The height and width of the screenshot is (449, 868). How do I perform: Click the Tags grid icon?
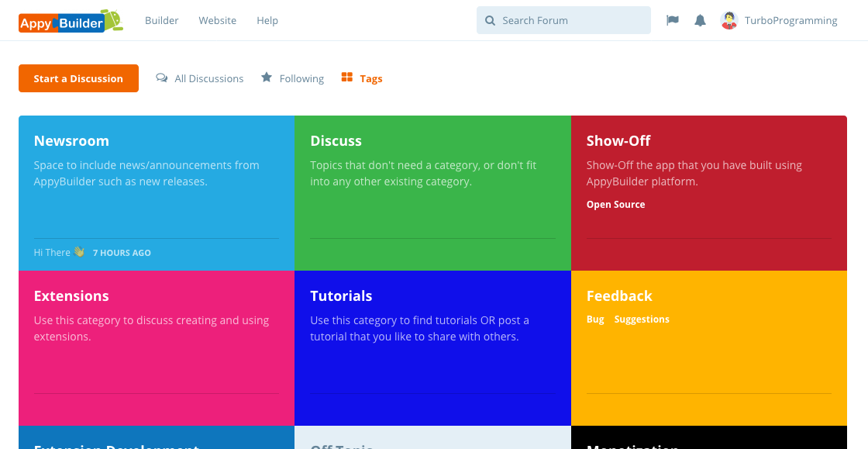347,78
